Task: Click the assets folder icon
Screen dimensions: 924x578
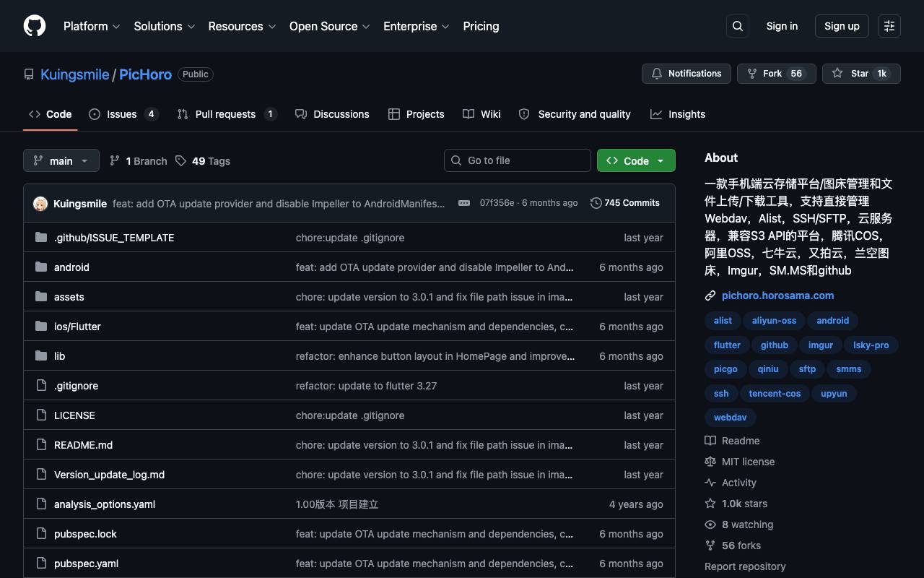Action: (41, 296)
